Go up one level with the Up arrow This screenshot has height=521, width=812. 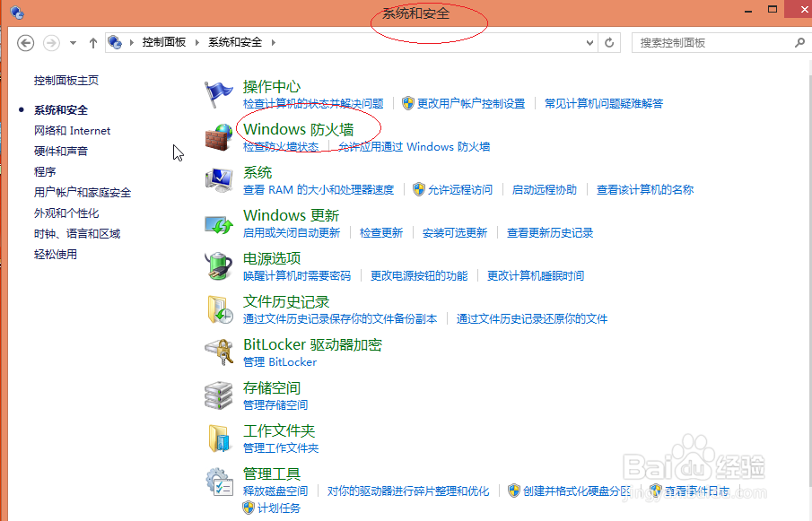(x=93, y=42)
